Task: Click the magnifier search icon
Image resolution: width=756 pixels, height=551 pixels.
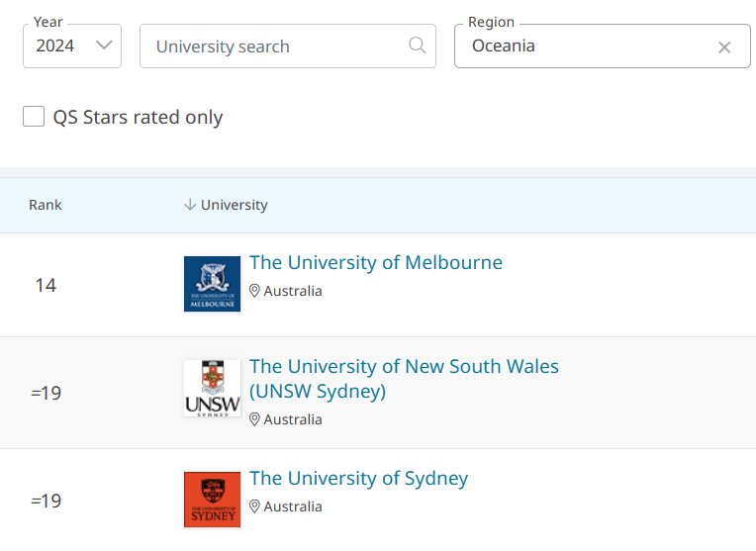Action: coord(417,46)
